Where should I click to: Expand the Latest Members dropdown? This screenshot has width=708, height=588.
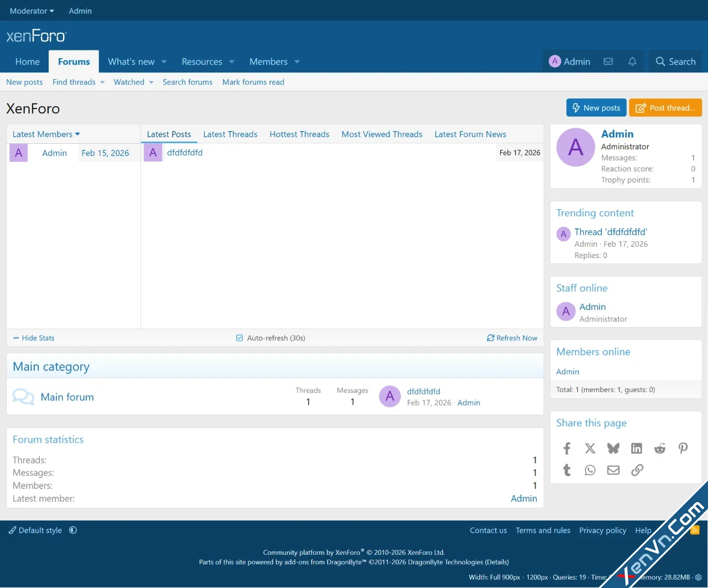click(46, 134)
